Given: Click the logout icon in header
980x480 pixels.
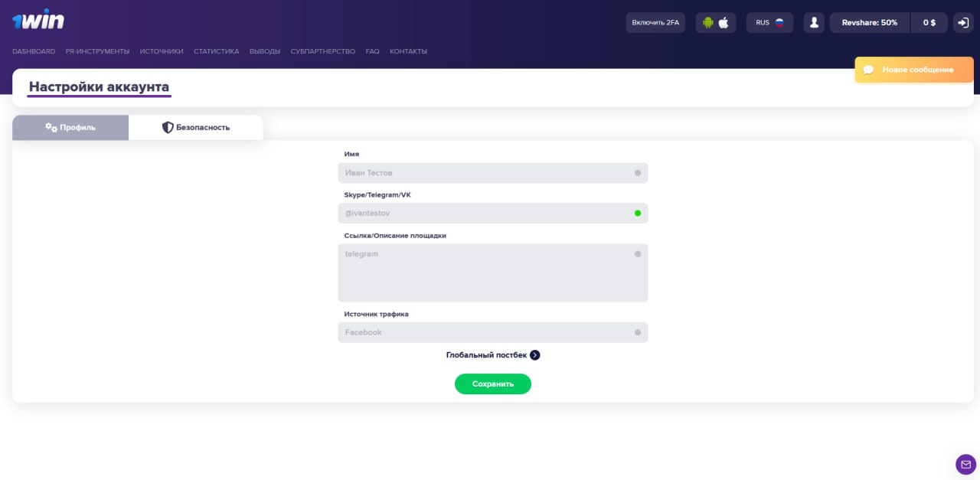Looking at the screenshot, I should (962, 23).
